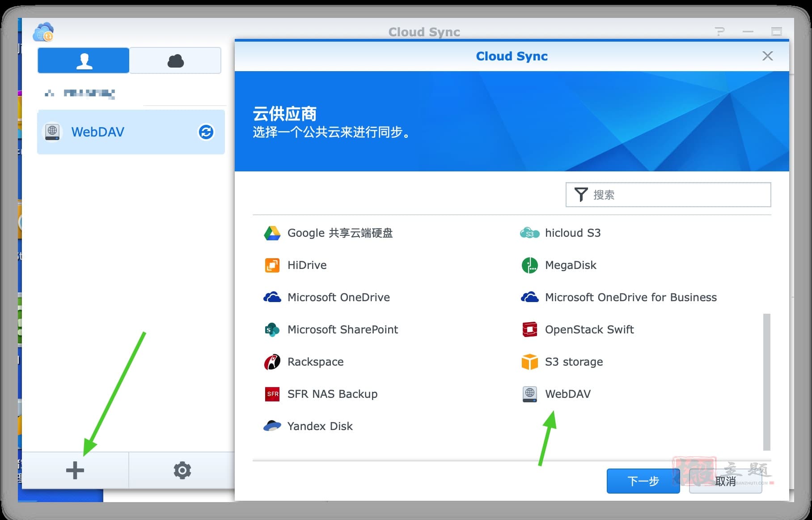The width and height of the screenshot is (812, 520).
Task: Open settings with the gear icon
Action: pyautogui.click(x=182, y=470)
